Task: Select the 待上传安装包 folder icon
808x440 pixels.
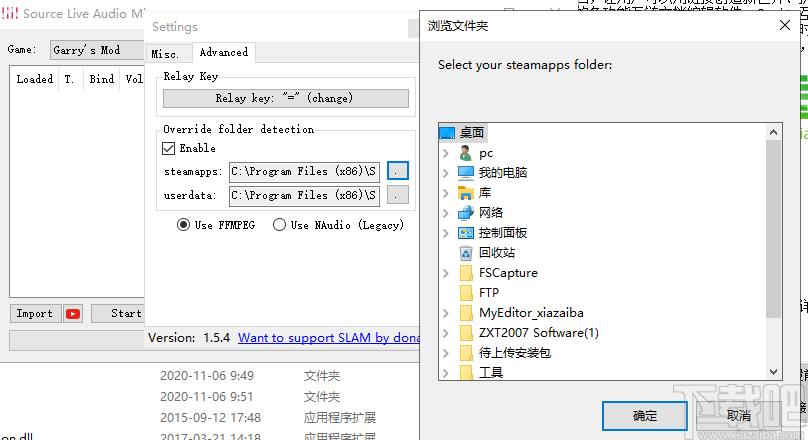Action: coord(466,353)
